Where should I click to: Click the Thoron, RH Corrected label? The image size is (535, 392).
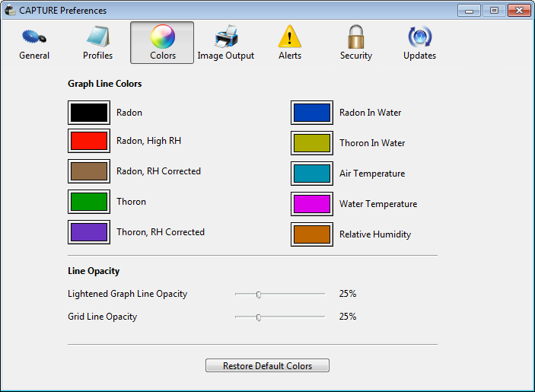(161, 232)
